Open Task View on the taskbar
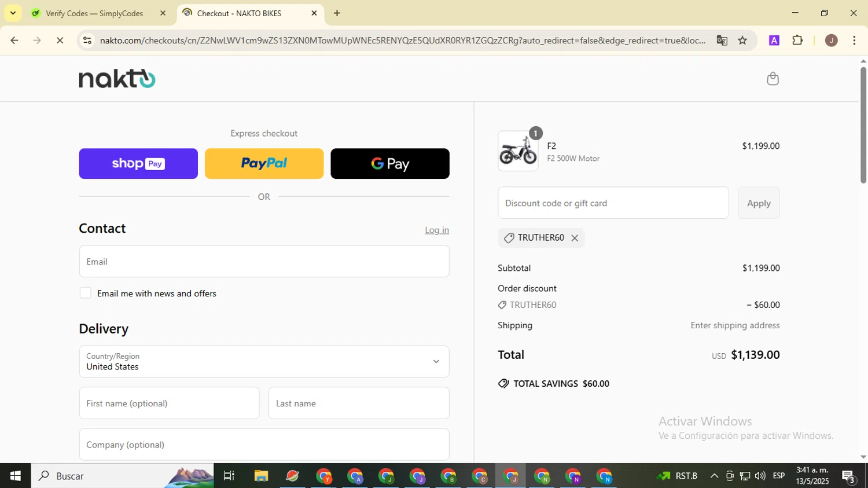868x488 pixels. (x=229, y=476)
